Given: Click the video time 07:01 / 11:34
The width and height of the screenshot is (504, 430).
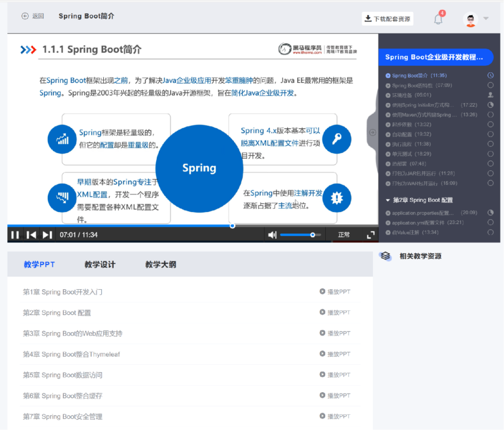Looking at the screenshot, I should pos(78,235).
